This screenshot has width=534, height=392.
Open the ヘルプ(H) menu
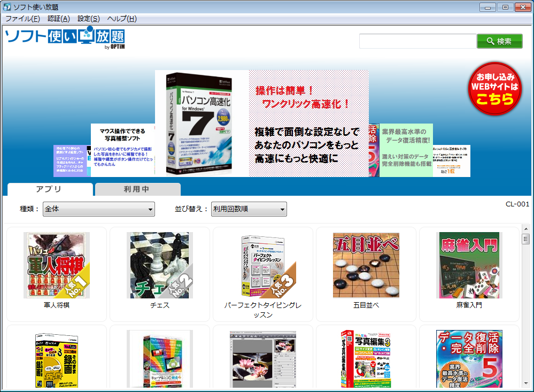(122, 19)
